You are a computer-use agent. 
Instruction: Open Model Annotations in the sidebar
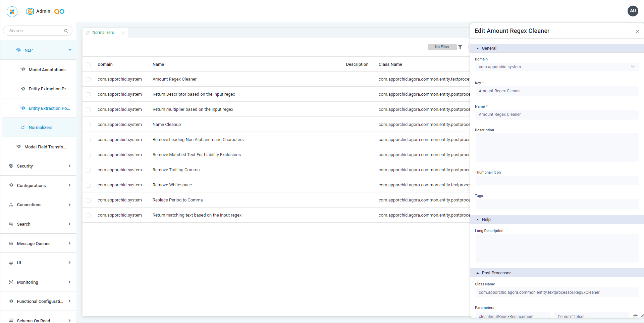click(47, 70)
